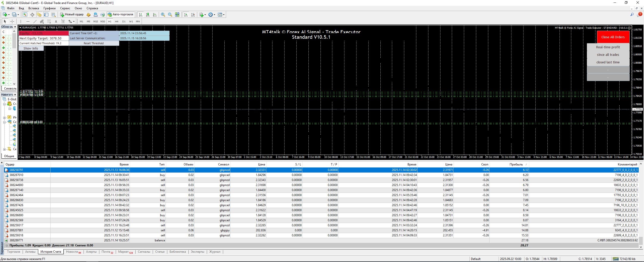Select the crosshair cursor tool

(x=12, y=21)
